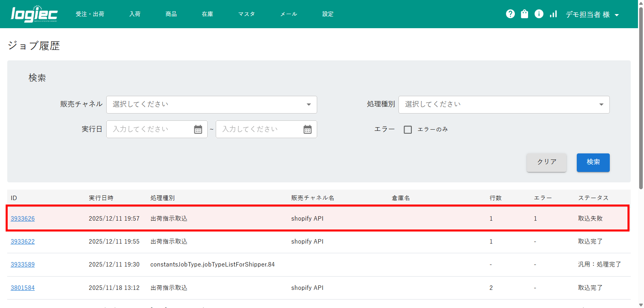Screen dimensions: 644x308
Task: Click the start 実行日 date input field
Action: [151, 129]
